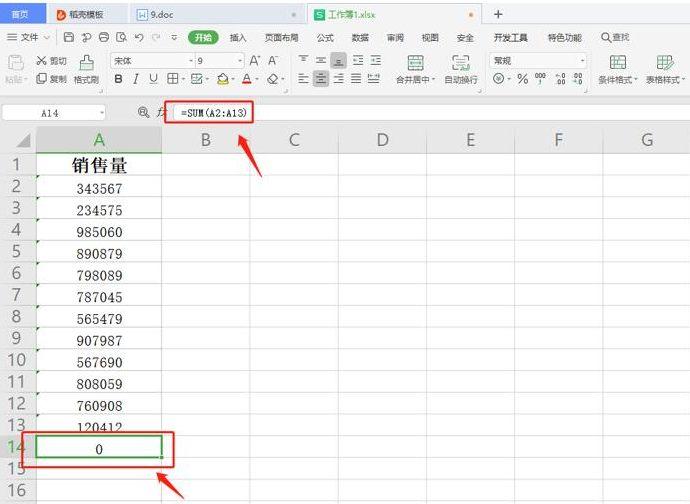Screen dimensions: 690x504
Task: Switch to the Insert (插入) tab
Action: click(x=238, y=38)
